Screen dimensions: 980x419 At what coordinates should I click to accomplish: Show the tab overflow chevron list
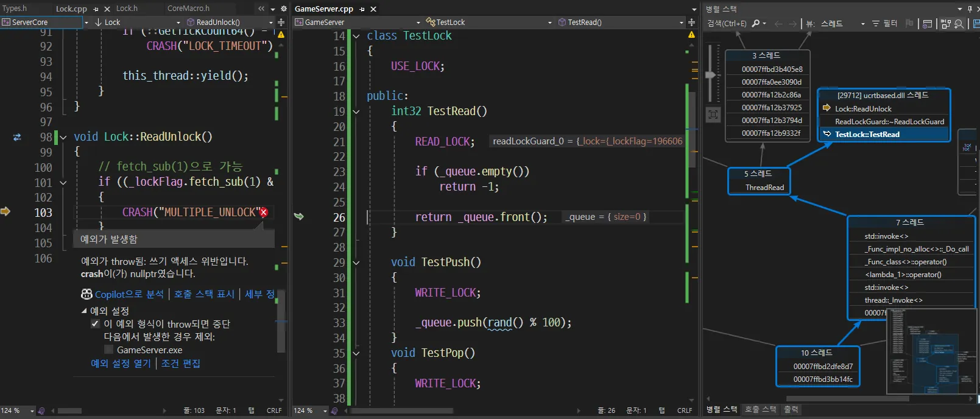(261, 9)
